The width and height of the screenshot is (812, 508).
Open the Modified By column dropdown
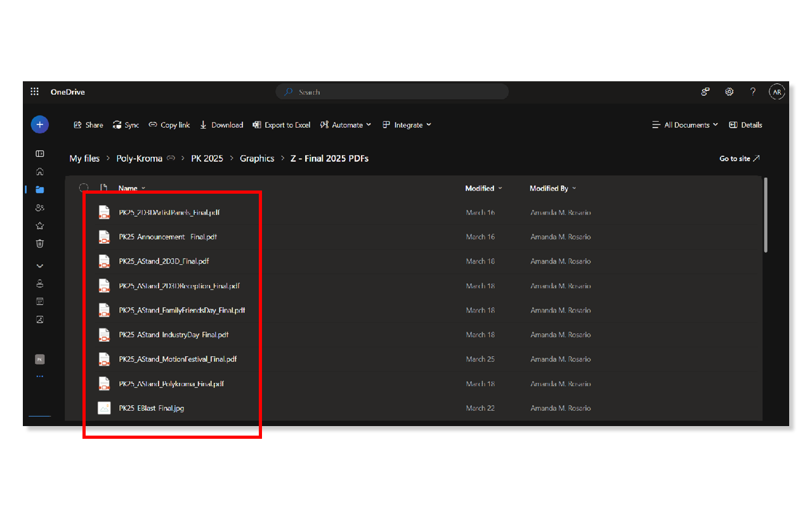tap(553, 189)
